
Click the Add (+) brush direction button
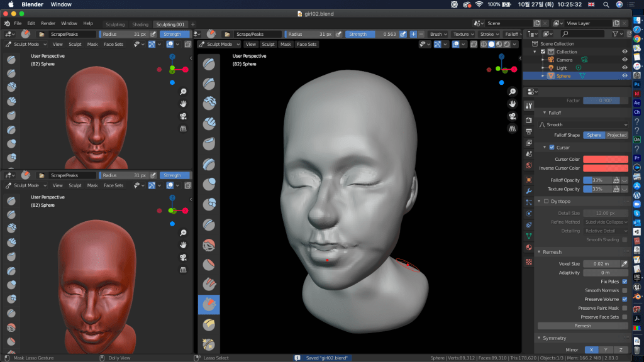[x=413, y=34]
